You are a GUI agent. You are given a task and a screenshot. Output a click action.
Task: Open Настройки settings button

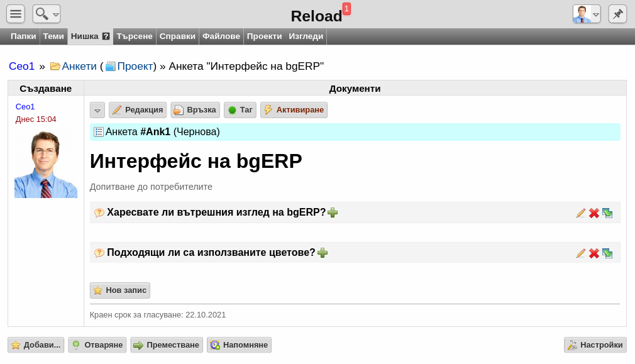click(595, 345)
